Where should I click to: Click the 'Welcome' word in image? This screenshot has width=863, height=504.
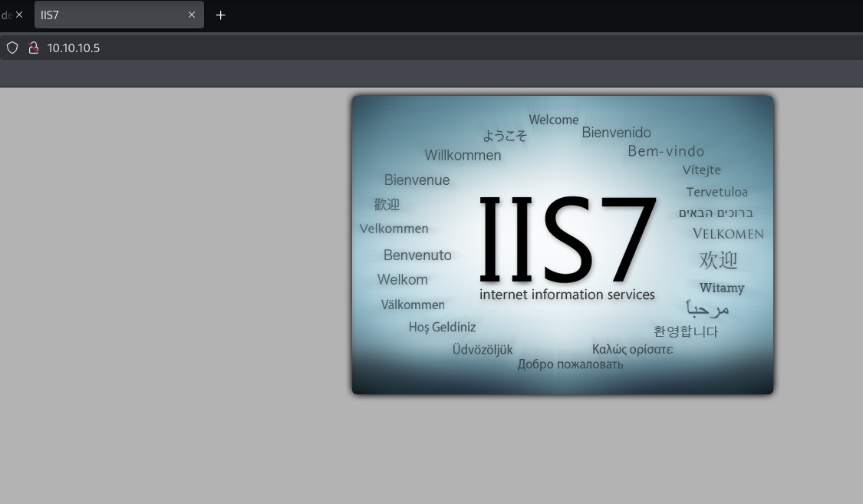(x=553, y=120)
